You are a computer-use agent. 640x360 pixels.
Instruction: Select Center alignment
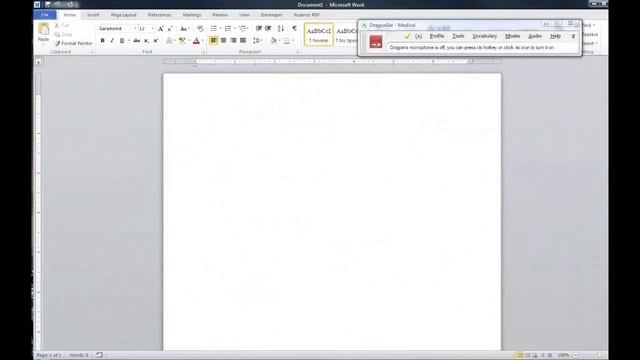pyautogui.click(x=223, y=40)
